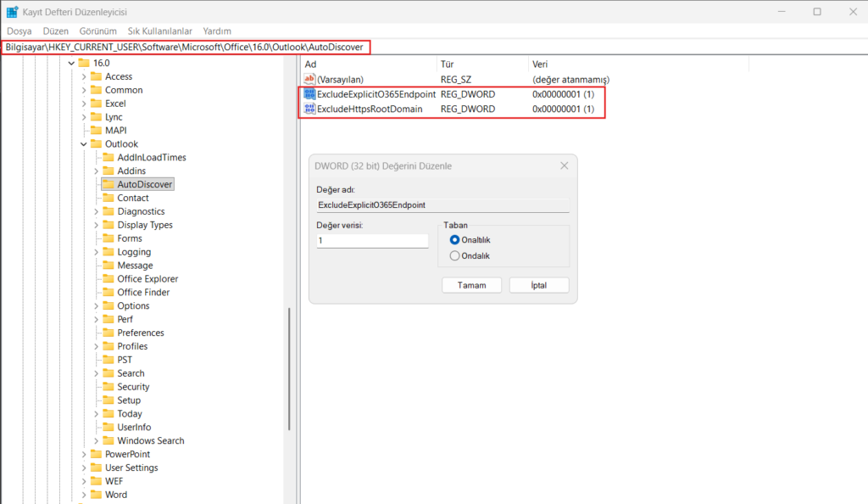This screenshot has width=868, height=504.
Task: Dismiss the dialog using İptal
Action: coord(539,284)
